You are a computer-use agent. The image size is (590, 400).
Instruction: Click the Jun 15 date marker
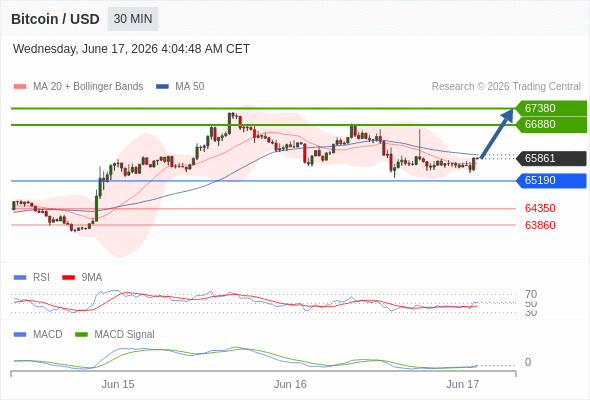pos(118,384)
